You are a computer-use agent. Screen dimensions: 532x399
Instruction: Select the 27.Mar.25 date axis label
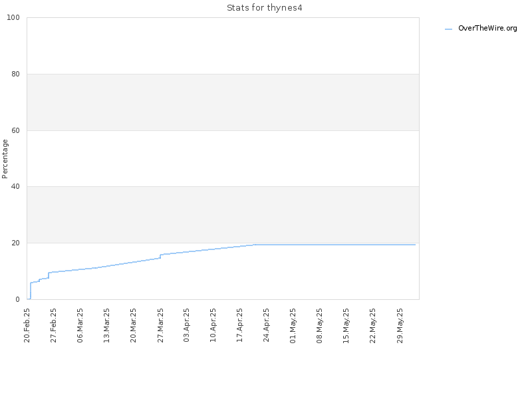(x=160, y=325)
